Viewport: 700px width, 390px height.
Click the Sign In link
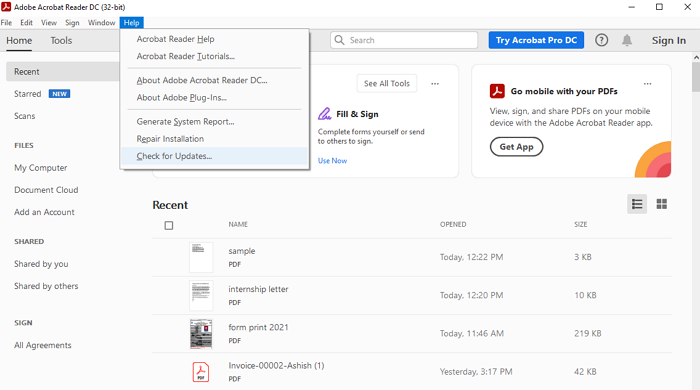tap(668, 40)
